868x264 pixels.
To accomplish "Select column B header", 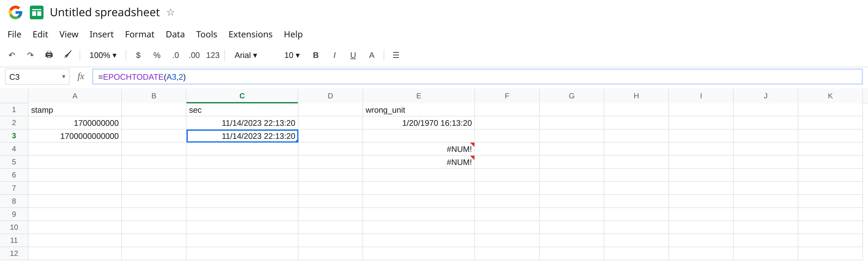I will pyautogui.click(x=154, y=96).
